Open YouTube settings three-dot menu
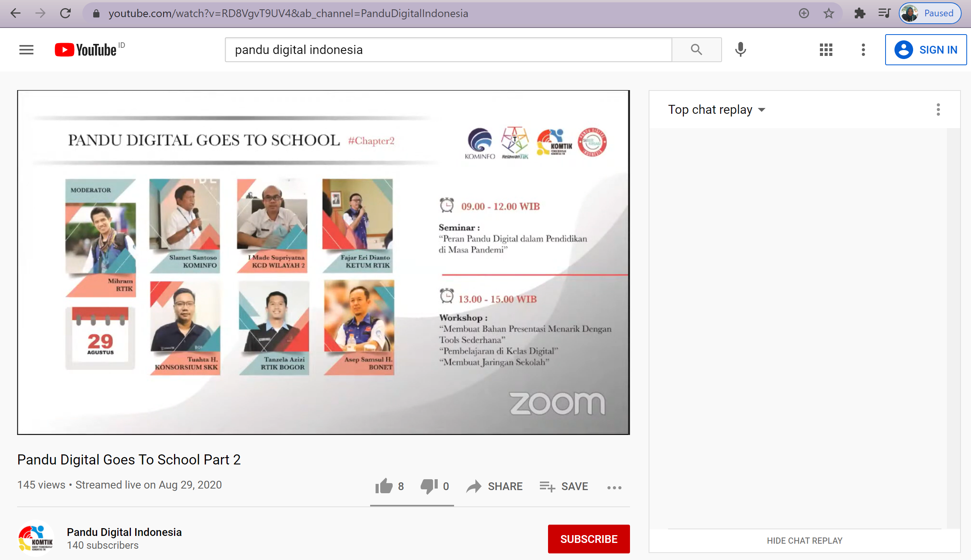Viewport: 971px width, 560px height. tap(863, 50)
